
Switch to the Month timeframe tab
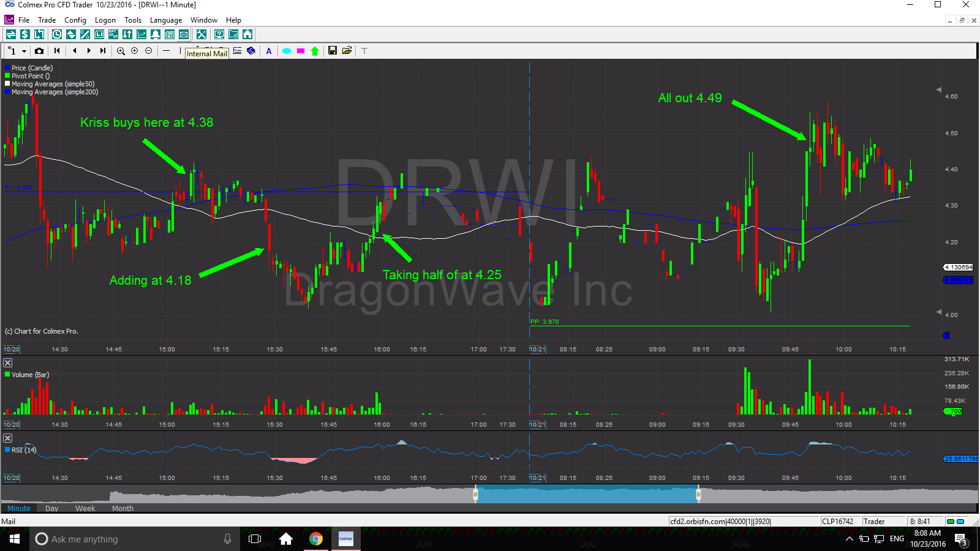123,508
